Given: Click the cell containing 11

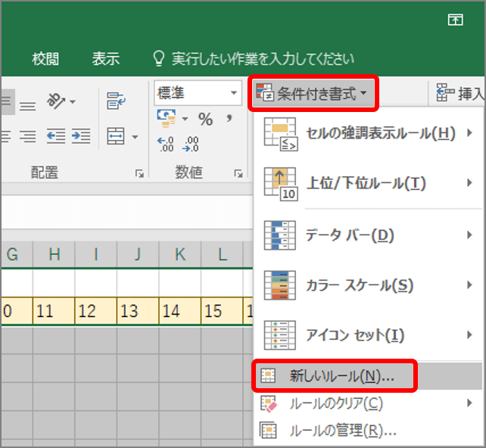Looking at the screenshot, I should pyautogui.click(x=54, y=311).
